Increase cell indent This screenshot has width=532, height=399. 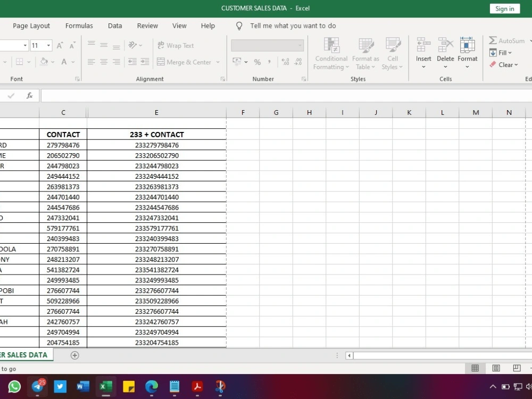click(x=145, y=62)
